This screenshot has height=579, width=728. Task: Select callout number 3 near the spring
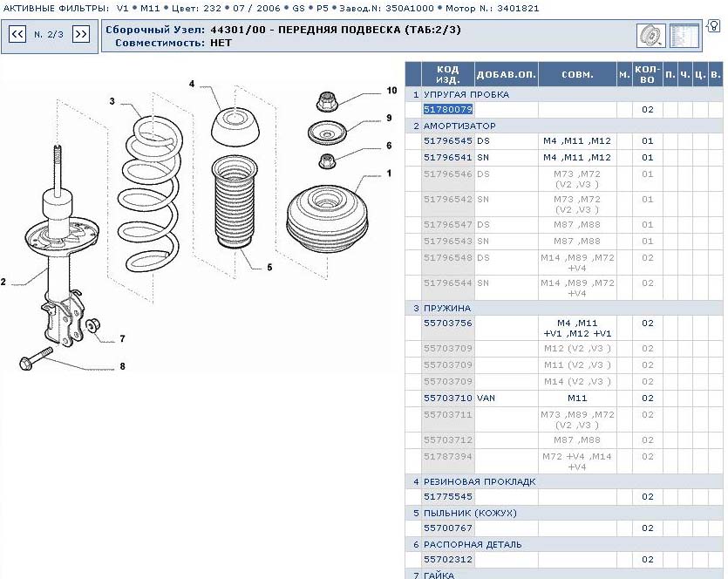(112, 102)
